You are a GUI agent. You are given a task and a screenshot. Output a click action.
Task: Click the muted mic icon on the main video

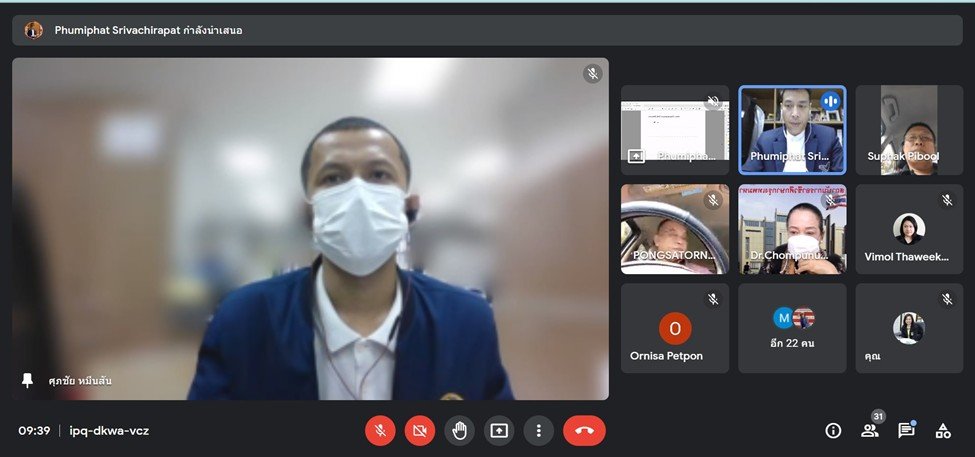point(593,74)
